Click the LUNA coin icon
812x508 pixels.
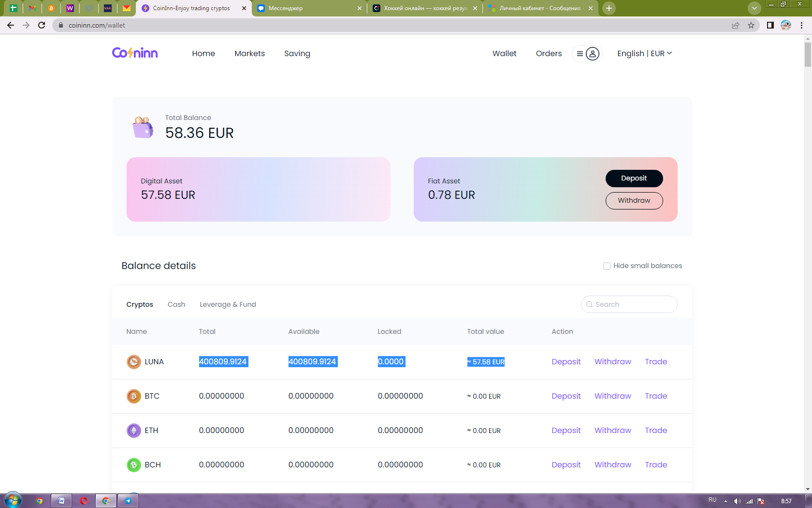[134, 362]
